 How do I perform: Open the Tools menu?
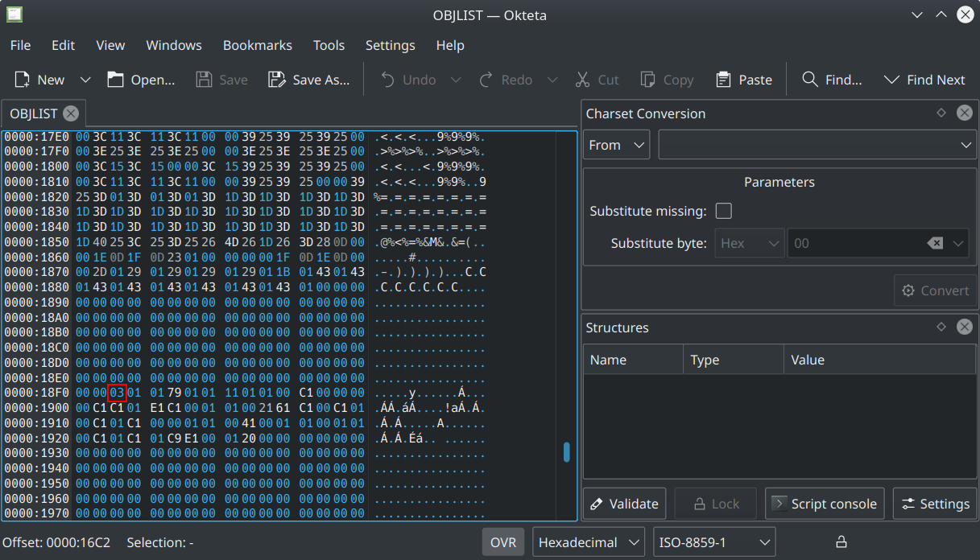point(329,45)
